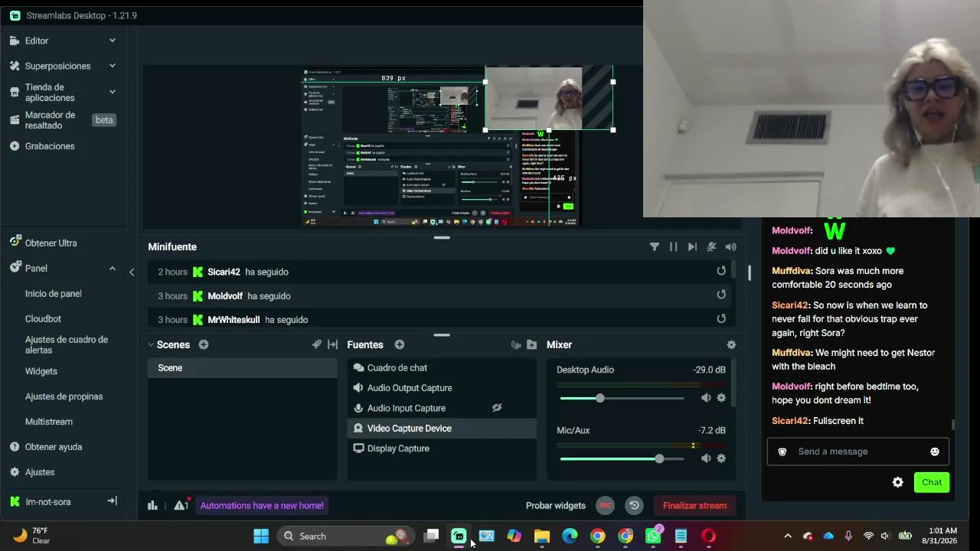The image size is (980, 551).
Task: Replay the Sicari42 follow alert
Action: (x=721, y=271)
